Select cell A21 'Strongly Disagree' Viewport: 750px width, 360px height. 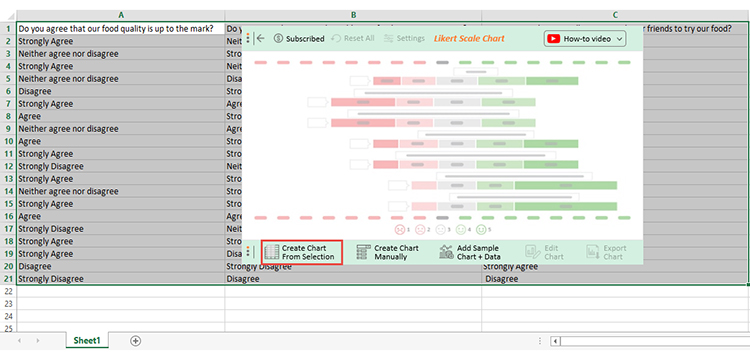tap(121, 279)
